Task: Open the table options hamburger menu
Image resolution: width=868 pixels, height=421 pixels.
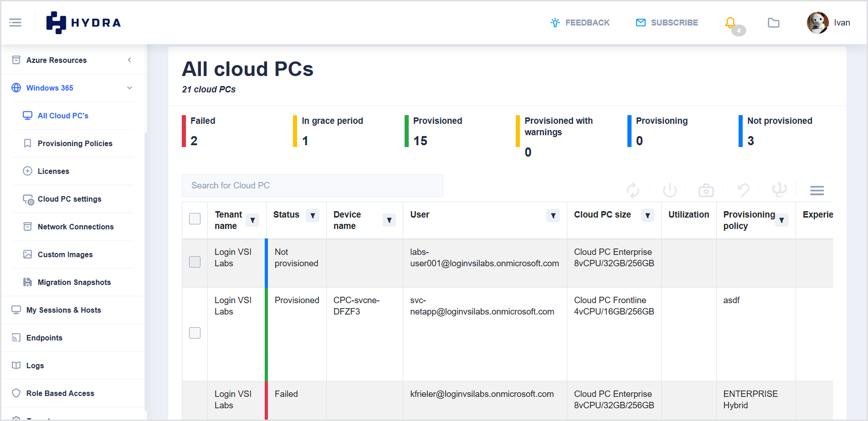Action: click(817, 190)
